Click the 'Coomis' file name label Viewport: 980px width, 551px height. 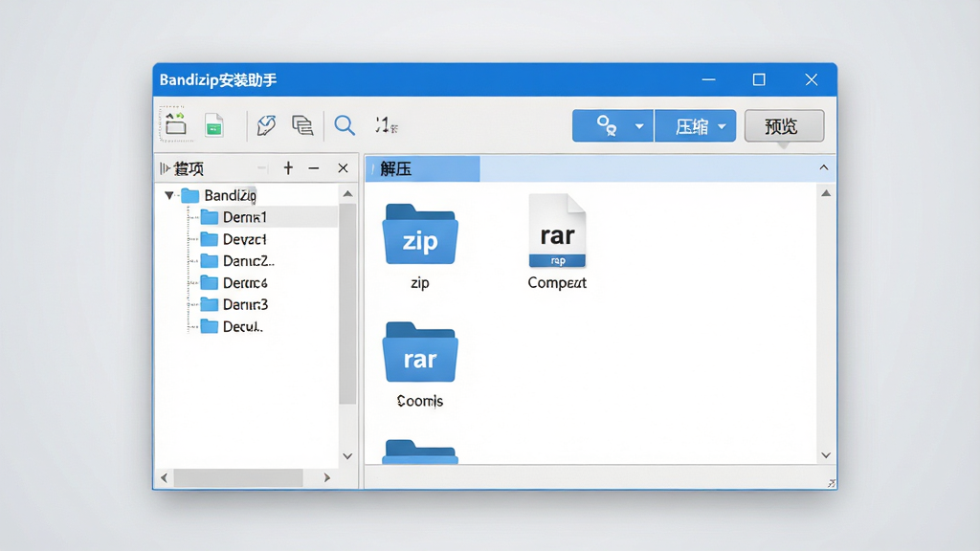[420, 401]
